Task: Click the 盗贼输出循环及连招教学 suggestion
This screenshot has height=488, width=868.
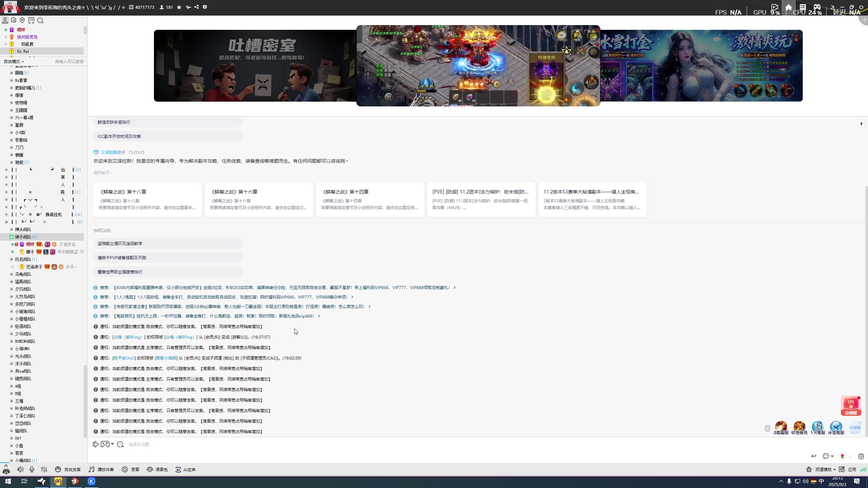Action: point(168,243)
